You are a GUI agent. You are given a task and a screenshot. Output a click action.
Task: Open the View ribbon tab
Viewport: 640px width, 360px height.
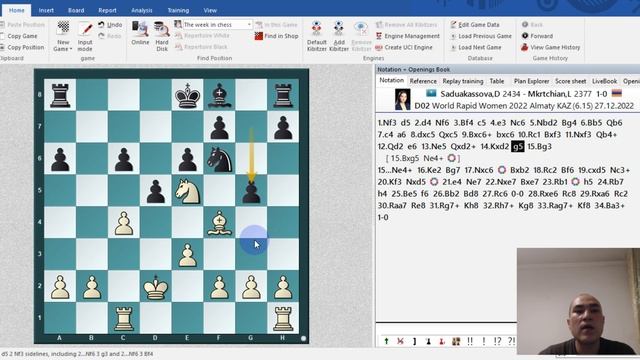(210, 10)
